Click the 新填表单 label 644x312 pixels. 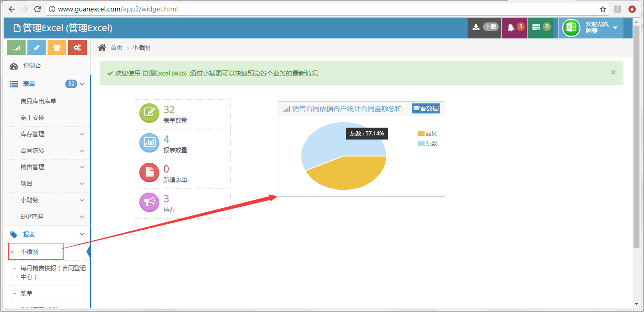pos(175,180)
